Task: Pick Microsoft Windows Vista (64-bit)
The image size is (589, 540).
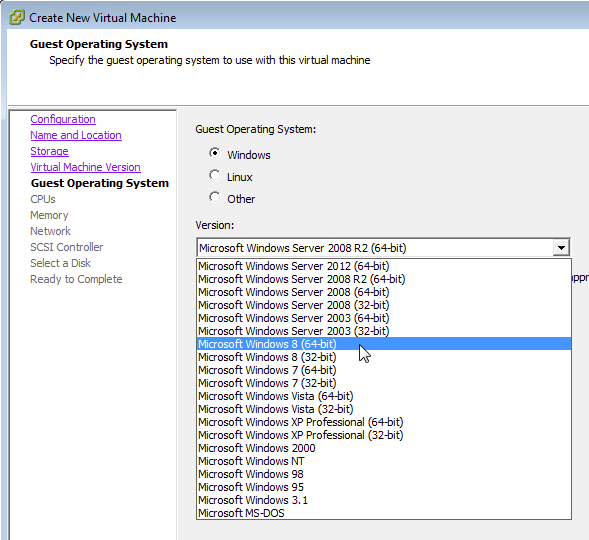Action: 384,396
